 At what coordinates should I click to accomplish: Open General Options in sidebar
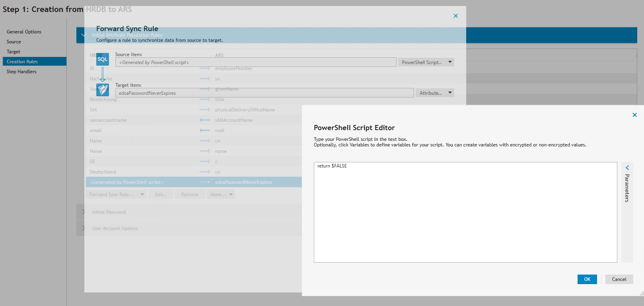point(24,32)
